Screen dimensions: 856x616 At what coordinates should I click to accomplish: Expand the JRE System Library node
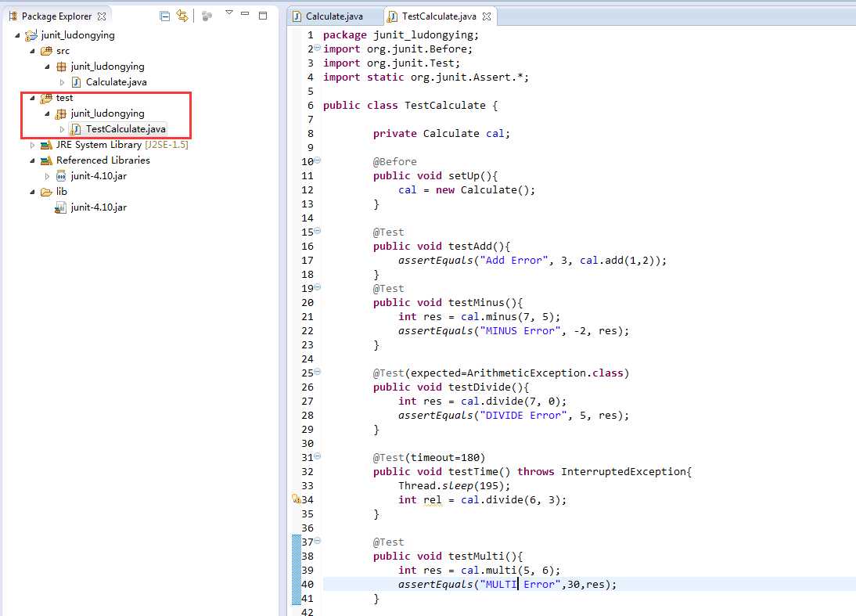(x=32, y=145)
